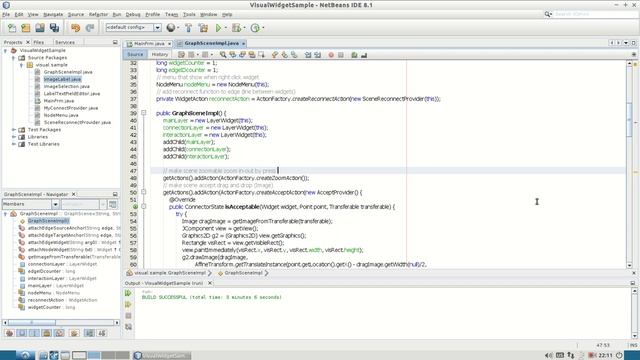Screen dimensions: 640x360
Task: Close the GraphSceneImpl.java tab
Action: click(244, 43)
